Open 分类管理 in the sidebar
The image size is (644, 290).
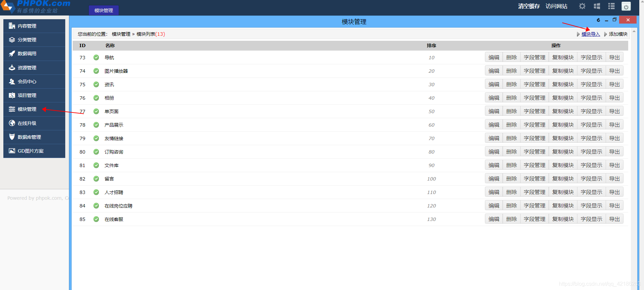(x=34, y=40)
